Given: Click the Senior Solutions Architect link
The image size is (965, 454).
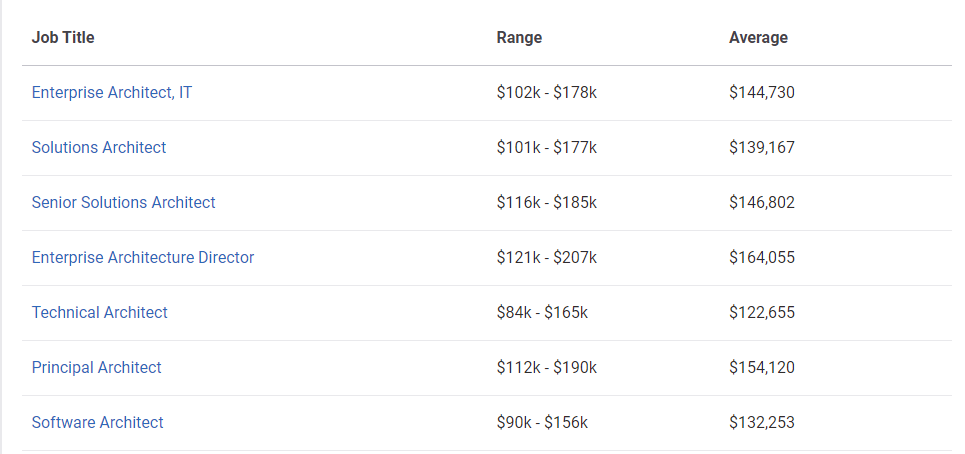Looking at the screenshot, I should pyautogui.click(x=123, y=203).
